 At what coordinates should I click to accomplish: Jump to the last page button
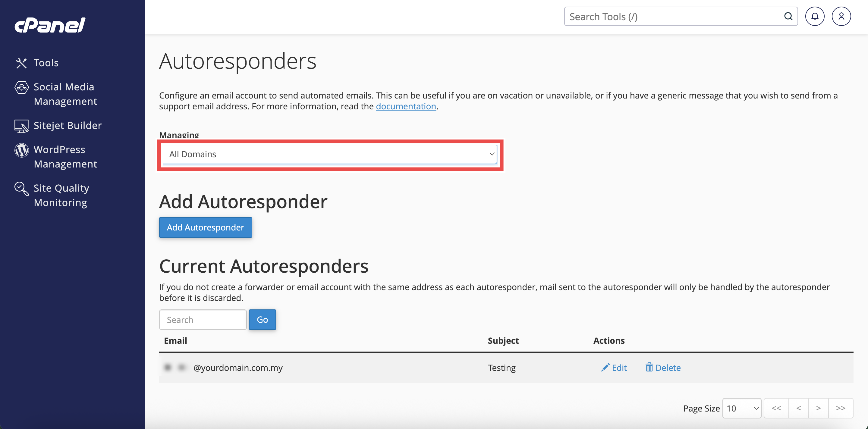click(x=840, y=409)
